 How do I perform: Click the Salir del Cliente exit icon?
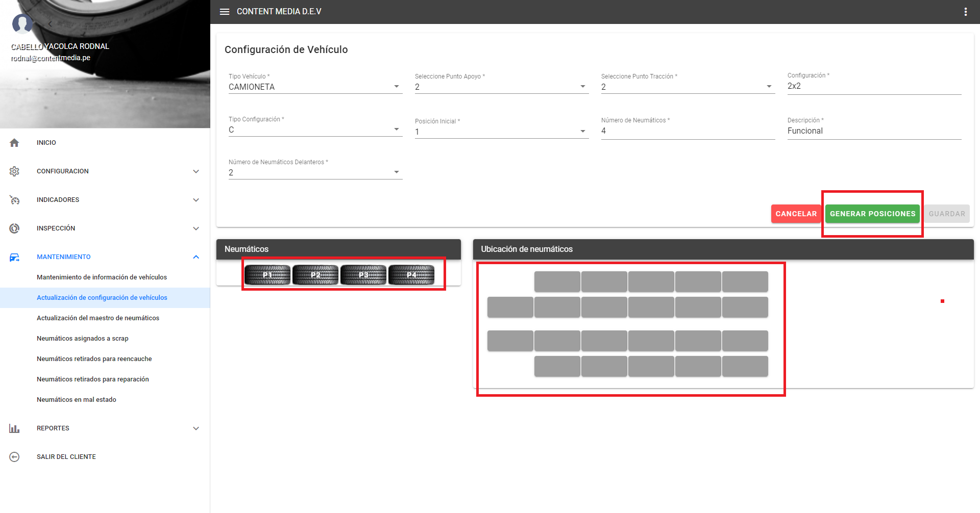click(x=14, y=457)
